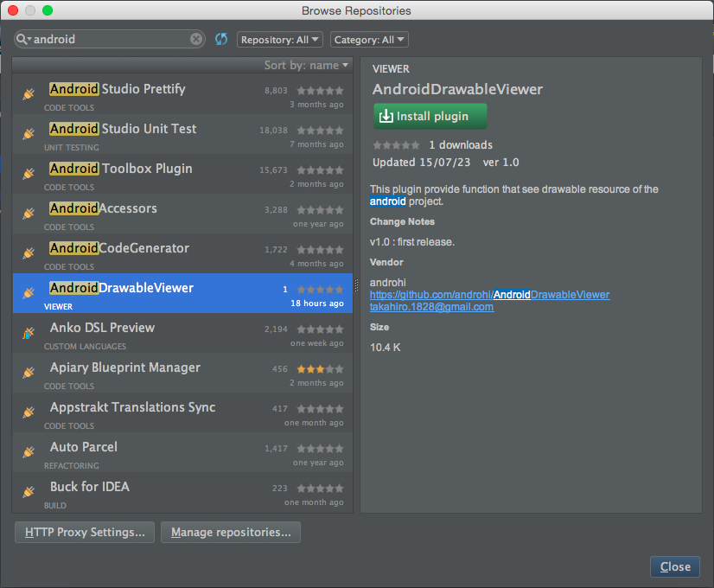Select the AndroidDrawableViewer list row
Screen dimensions: 714x588
pos(182,293)
